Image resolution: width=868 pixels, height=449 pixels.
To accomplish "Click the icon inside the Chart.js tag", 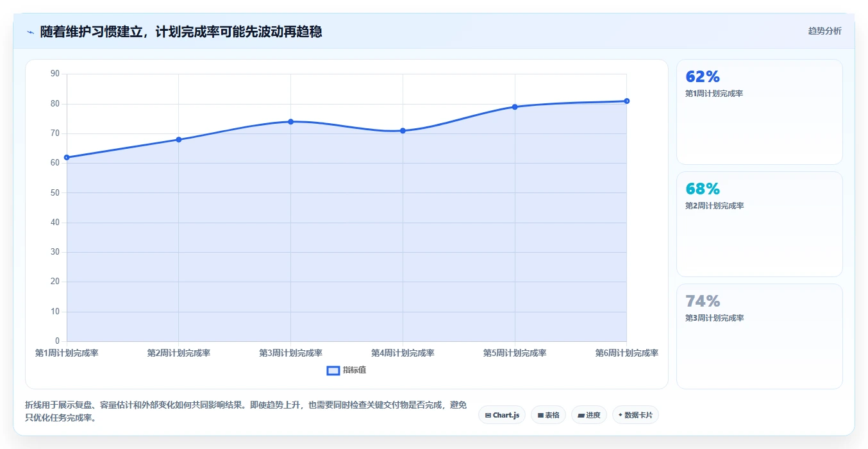I will (x=488, y=416).
